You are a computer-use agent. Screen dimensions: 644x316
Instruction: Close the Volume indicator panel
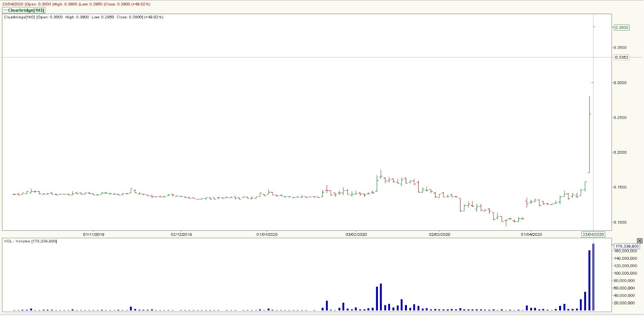(x=640, y=241)
